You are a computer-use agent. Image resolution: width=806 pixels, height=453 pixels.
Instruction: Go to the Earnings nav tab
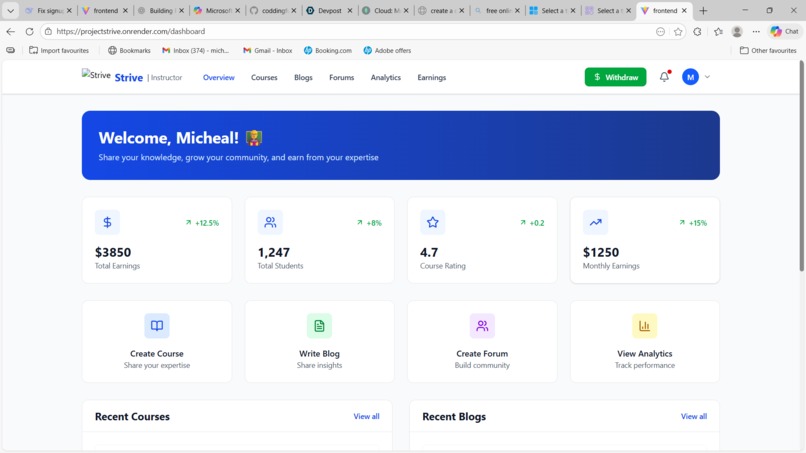coord(432,78)
